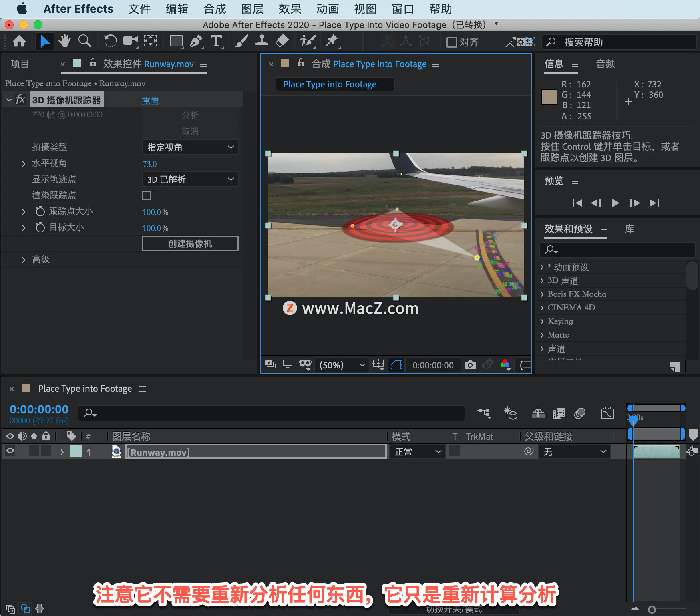
Task: Select the Clone Stamp tool
Action: [261, 42]
